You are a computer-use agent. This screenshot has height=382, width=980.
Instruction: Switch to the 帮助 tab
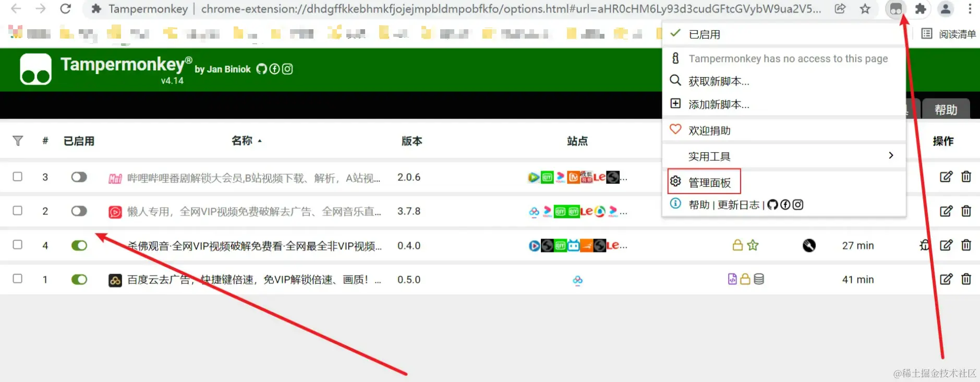point(946,110)
